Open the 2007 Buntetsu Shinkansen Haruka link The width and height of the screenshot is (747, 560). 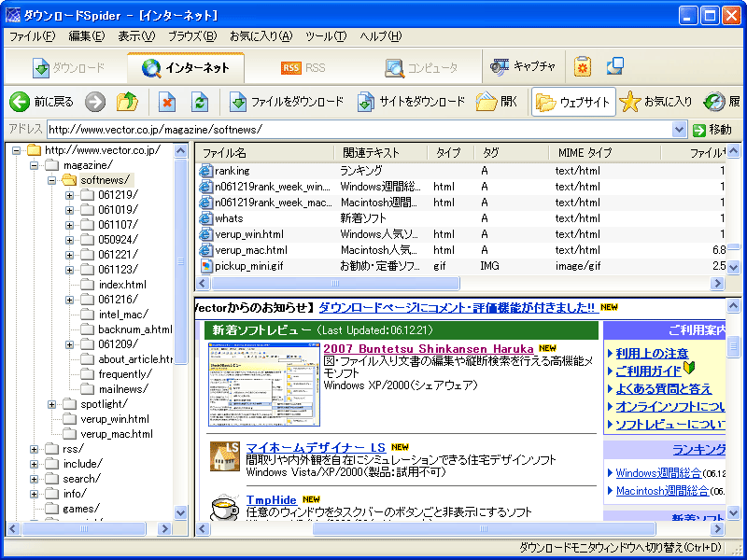coord(429,348)
